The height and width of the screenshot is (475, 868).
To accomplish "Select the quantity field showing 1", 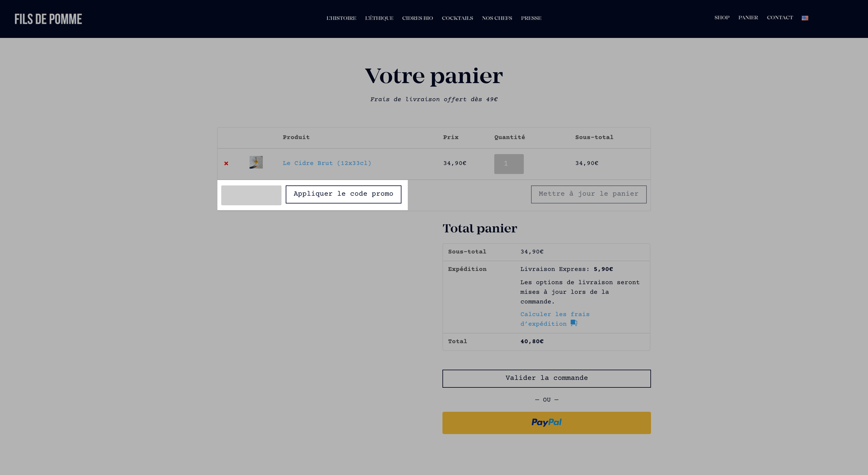I will [508, 164].
